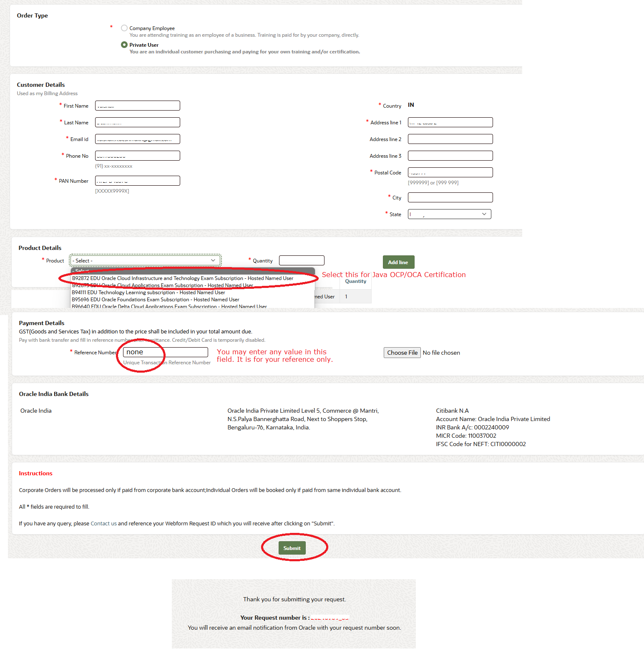Select the Company Employee radio button
The height and width of the screenshot is (666, 644).
coord(124,28)
